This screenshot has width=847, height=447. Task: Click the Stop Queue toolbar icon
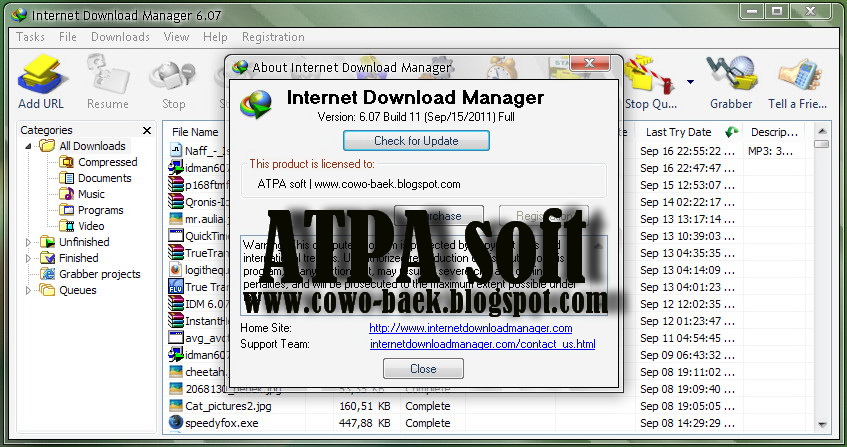point(650,74)
